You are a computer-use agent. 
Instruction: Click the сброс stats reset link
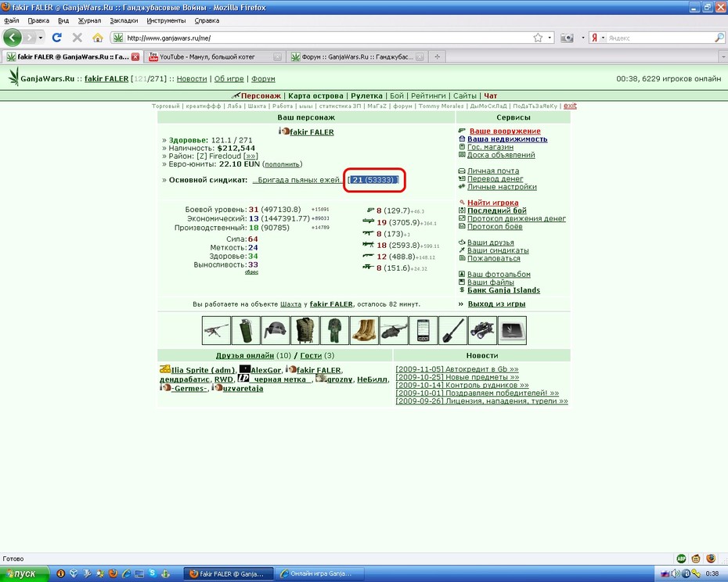[x=251, y=272]
